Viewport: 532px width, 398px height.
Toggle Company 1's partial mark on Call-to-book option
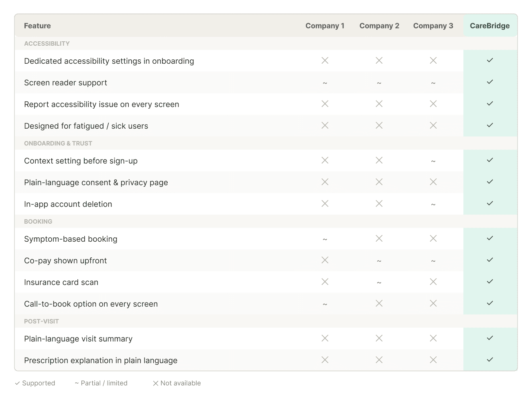pyautogui.click(x=325, y=304)
